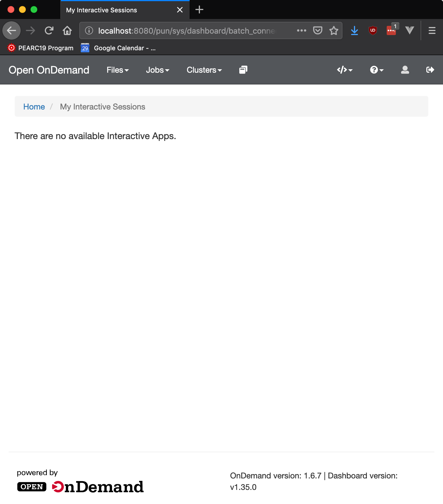Viewport: 443px width, 504px height.
Task: Click the localhost URL address field
Action: 187,30
